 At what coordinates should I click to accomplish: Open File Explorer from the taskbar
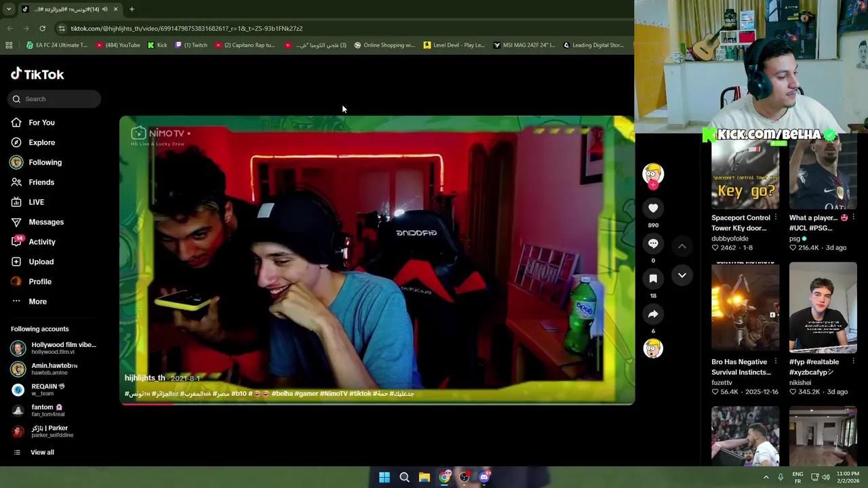(425, 477)
